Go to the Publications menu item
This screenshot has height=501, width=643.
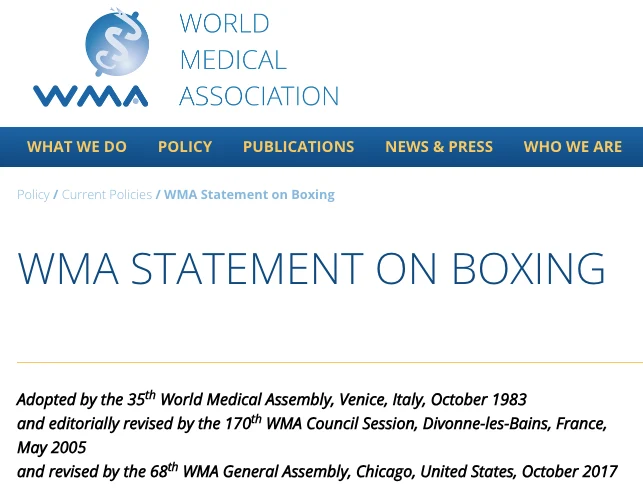[298, 146]
